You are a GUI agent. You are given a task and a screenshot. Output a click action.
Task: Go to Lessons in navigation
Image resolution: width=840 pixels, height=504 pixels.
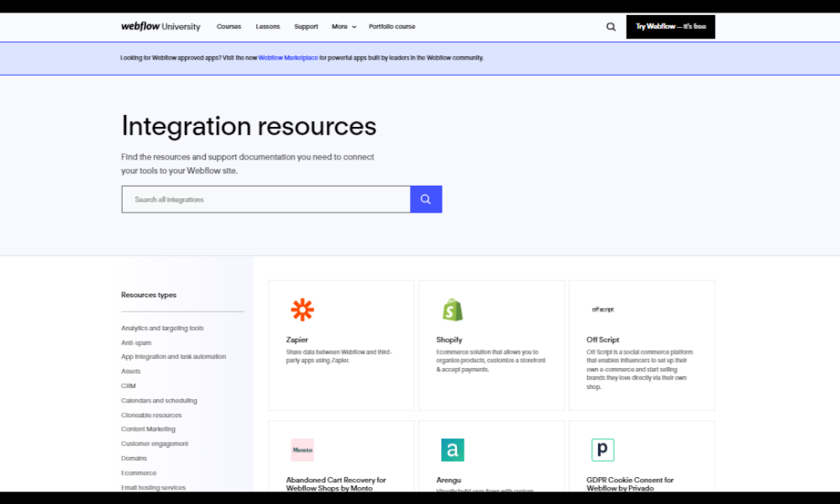(268, 26)
